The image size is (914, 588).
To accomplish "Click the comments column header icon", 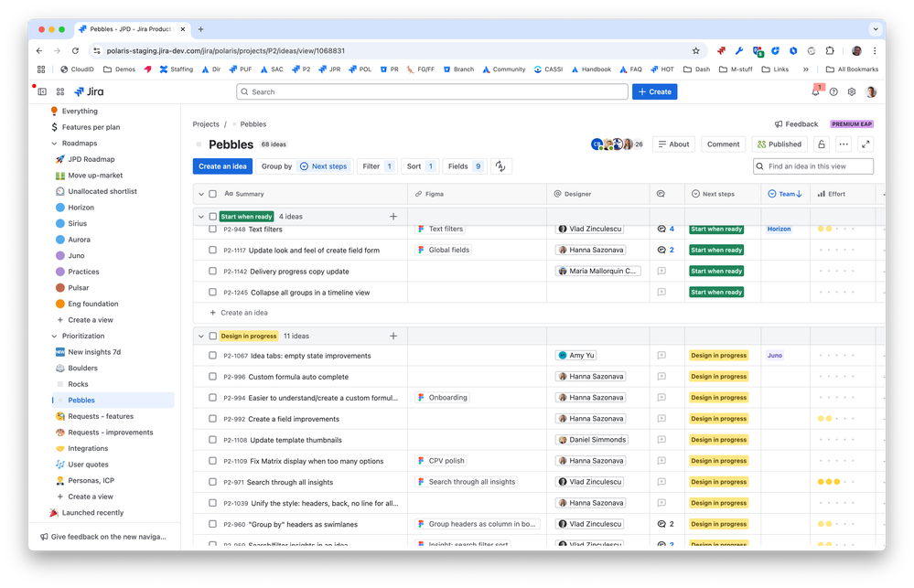I will [661, 194].
